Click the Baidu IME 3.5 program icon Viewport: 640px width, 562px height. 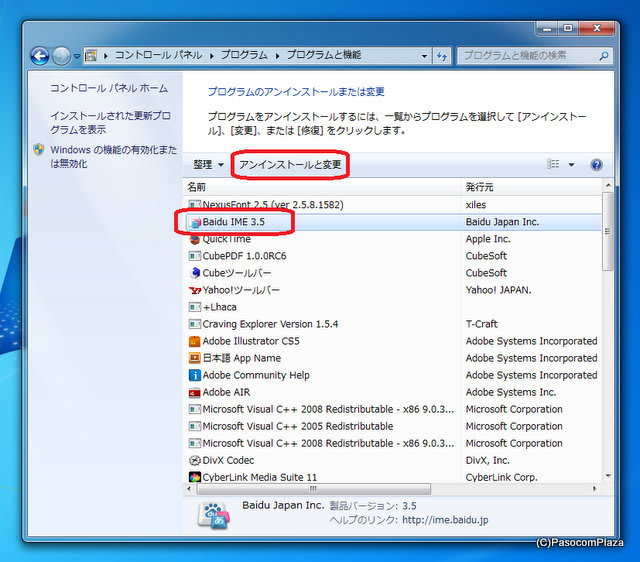tap(195, 222)
